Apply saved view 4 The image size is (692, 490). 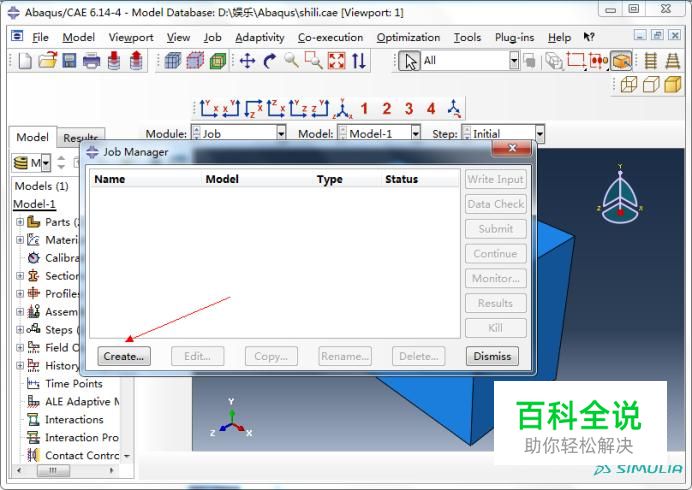pyautogui.click(x=431, y=109)
